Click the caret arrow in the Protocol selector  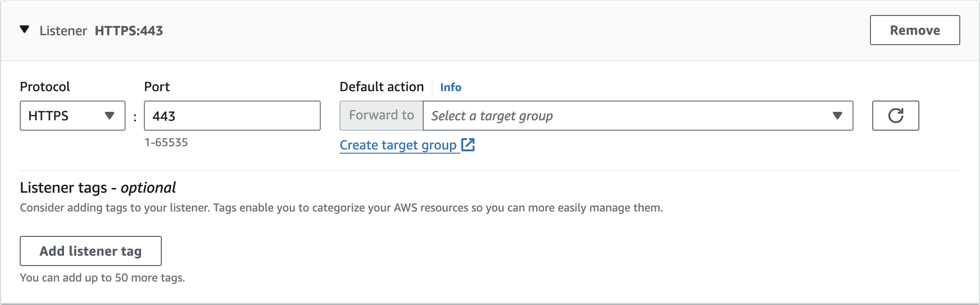(110, 116)
